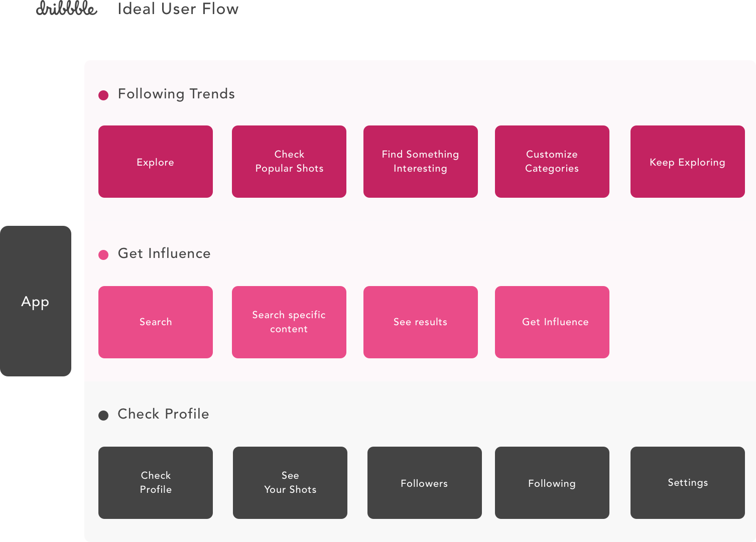Select the See Your Shots card
Image resolution: width=756 pixels, height=542 pixels.
290,483
